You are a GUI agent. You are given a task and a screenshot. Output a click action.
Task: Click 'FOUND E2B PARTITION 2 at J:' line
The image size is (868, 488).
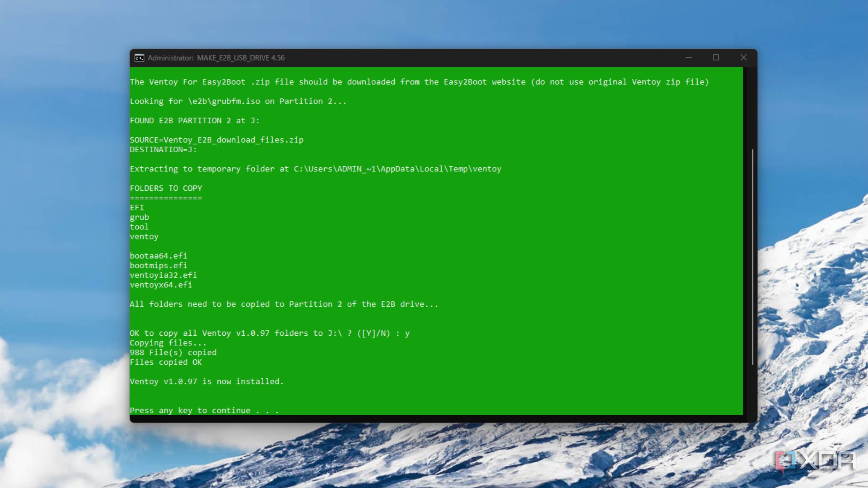tap(195, 121)
